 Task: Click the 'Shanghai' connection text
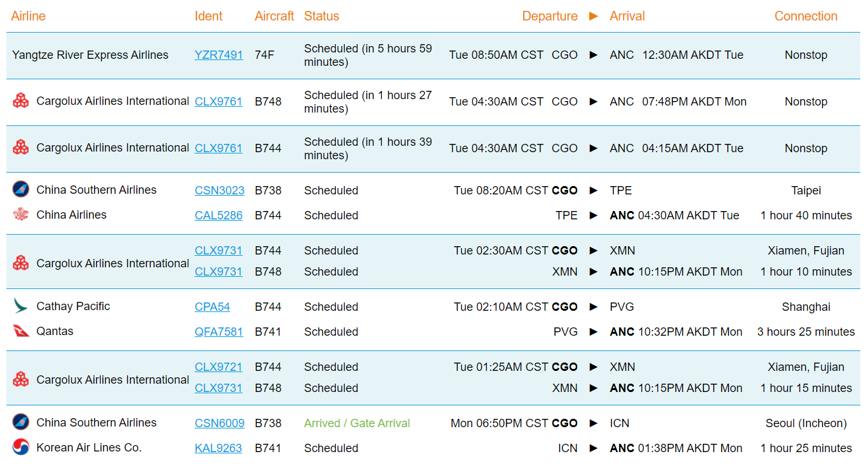(x=806, y=307)
